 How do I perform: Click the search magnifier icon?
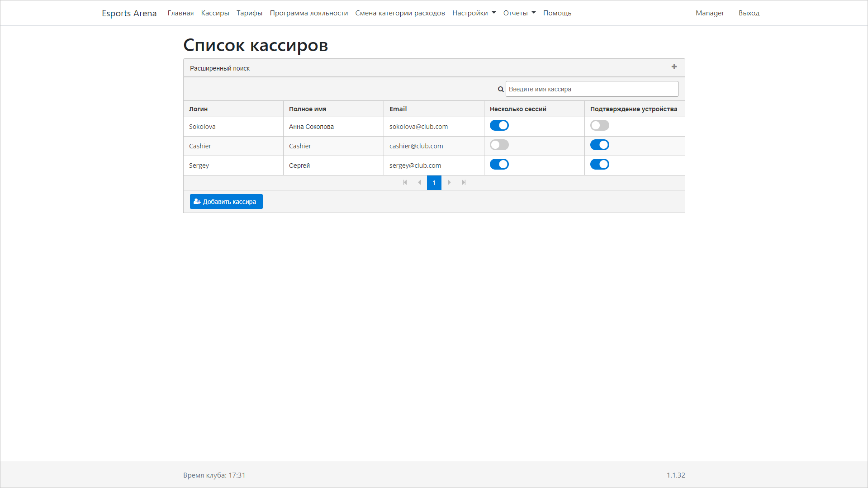pyautogui.click(x=501, y=90)
